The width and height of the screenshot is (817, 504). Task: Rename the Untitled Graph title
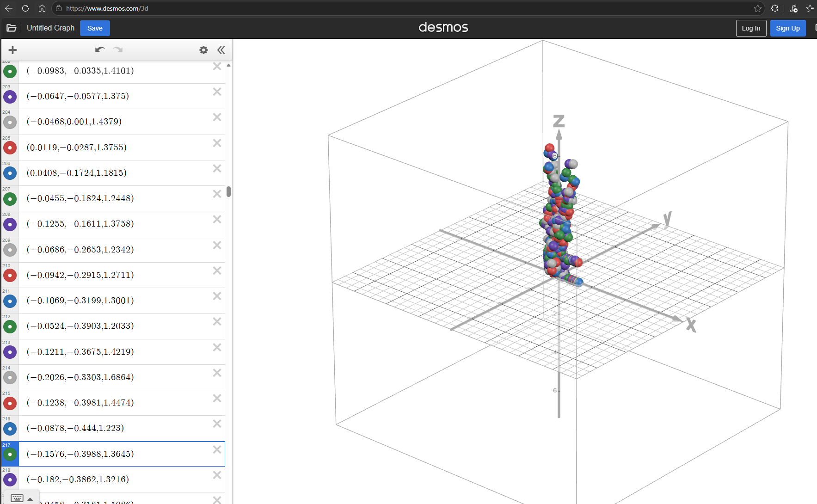pyautogui.click(x=50, y=28)
